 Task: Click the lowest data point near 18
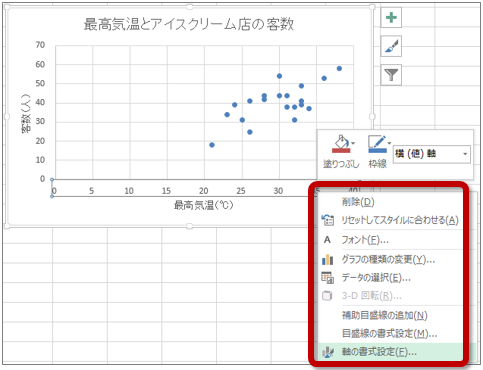(212, 145)
